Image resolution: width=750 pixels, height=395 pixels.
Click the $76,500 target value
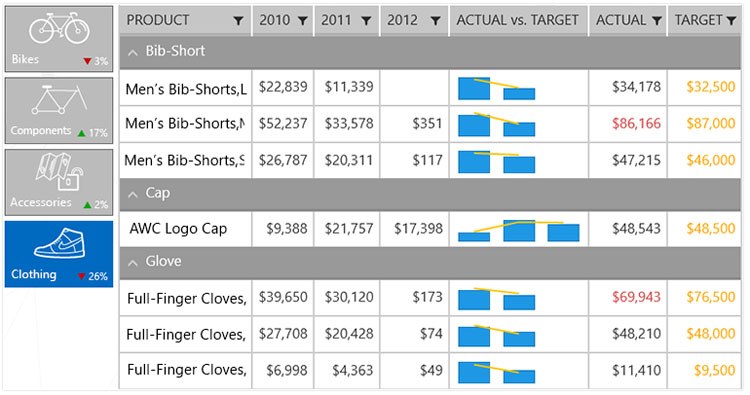[711, 297]
